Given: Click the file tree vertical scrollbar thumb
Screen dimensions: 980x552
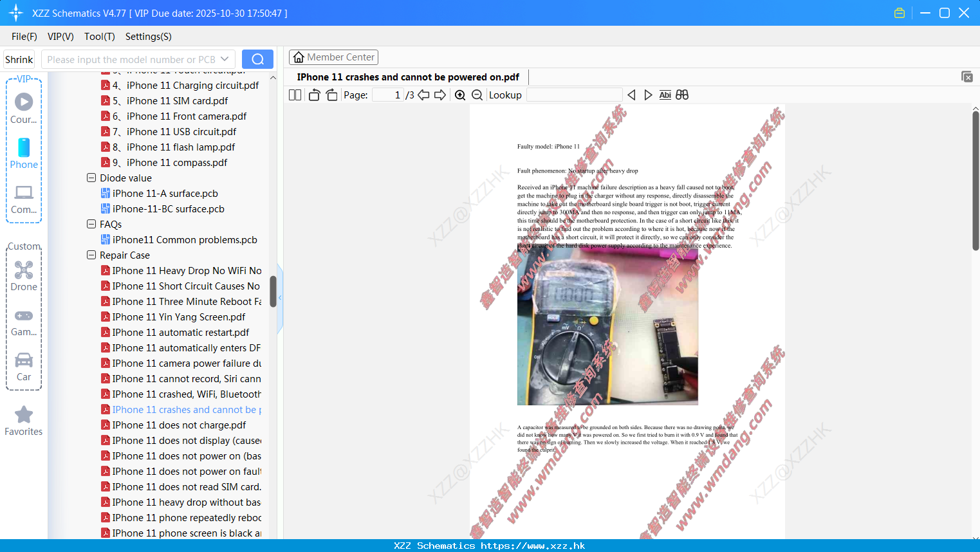Looking at the screenshot, I should (x=273, y=291).
